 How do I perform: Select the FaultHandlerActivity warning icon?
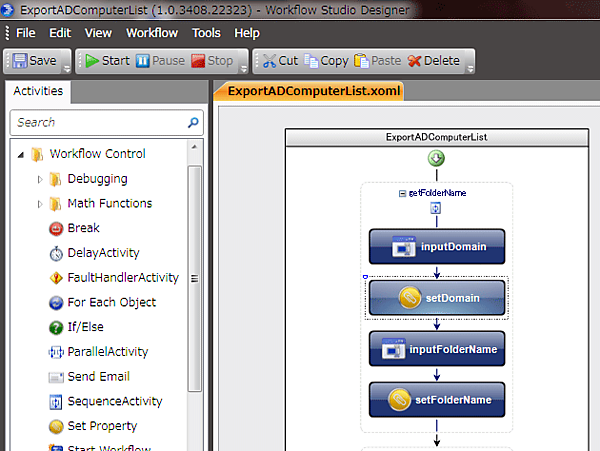[56, 278]
